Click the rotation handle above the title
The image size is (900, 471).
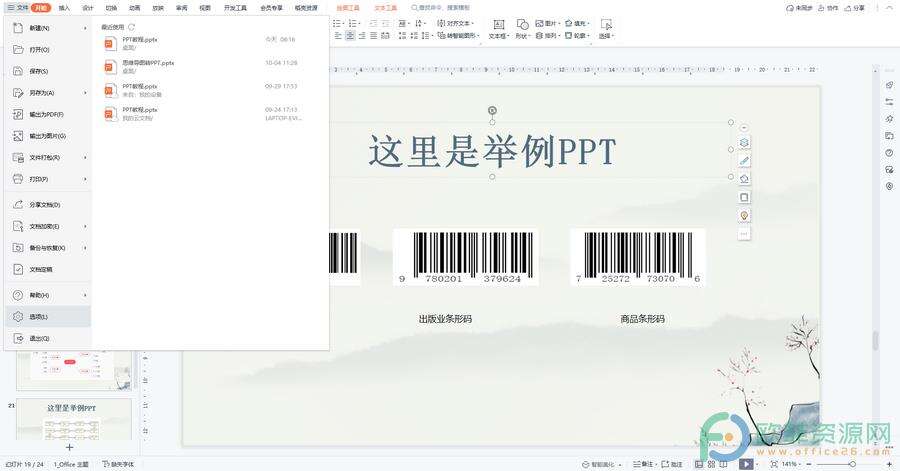point(492,110)
